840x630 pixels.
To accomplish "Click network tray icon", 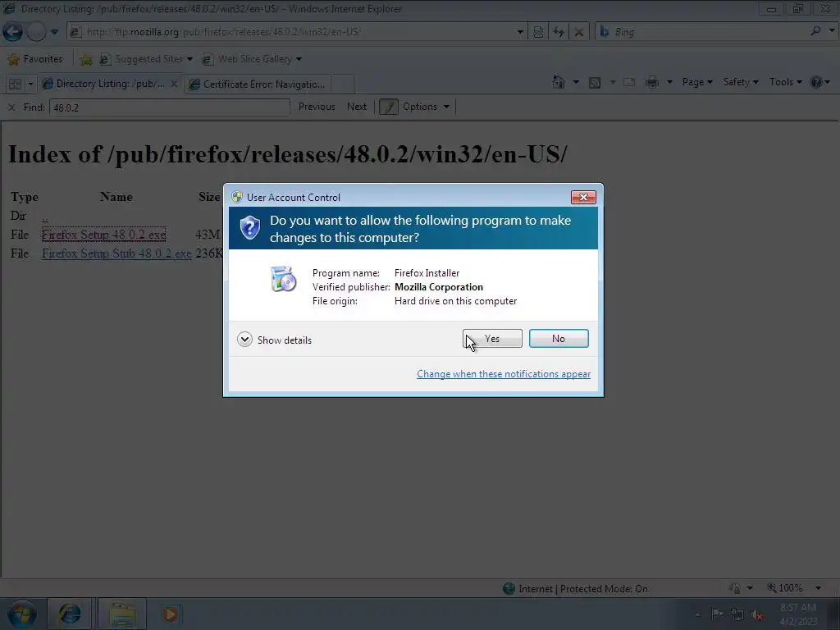I will [737, 614].
